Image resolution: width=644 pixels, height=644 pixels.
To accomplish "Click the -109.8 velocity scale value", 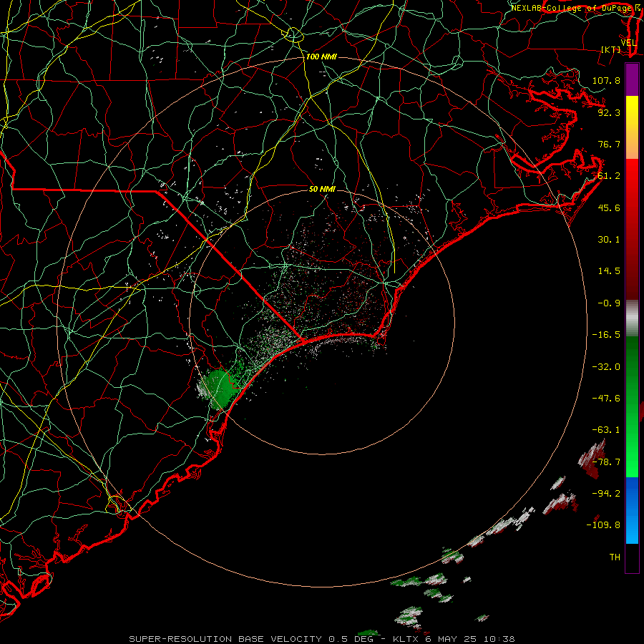I will coord(603,525).
